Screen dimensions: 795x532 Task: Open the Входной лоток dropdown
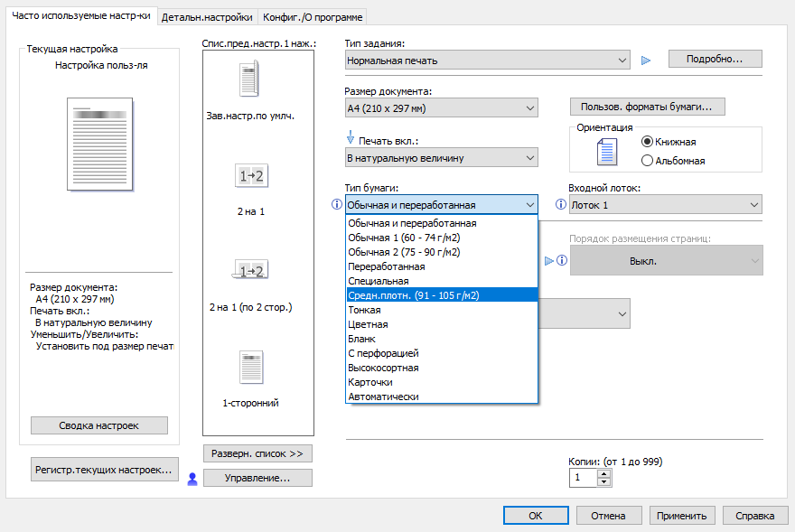point(665,205)
